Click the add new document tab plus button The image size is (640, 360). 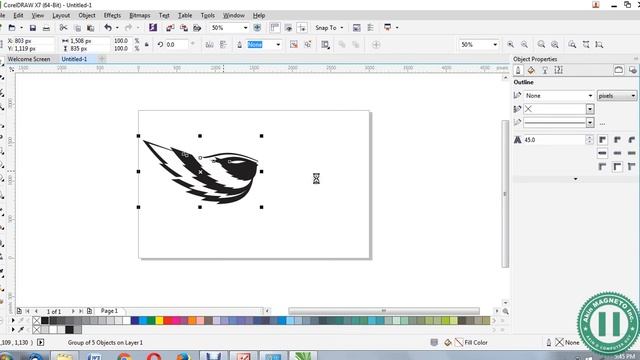[x=102, y=59]
